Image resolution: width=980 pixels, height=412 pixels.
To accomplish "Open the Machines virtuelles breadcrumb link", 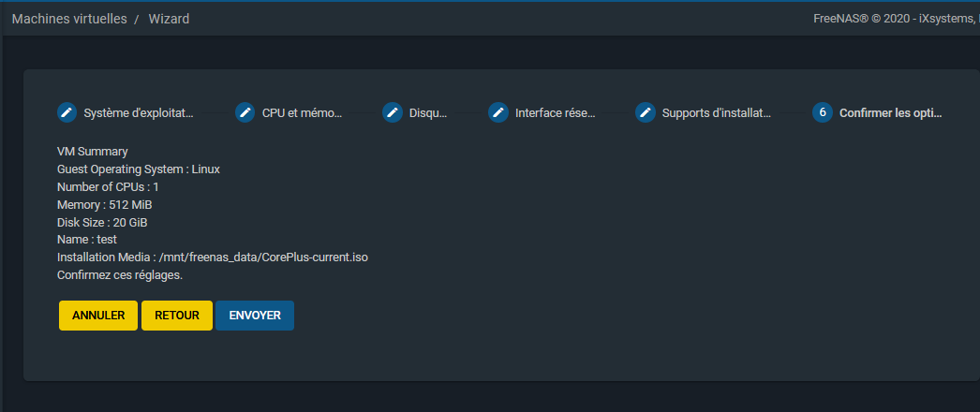I will (x=69, y=19).
